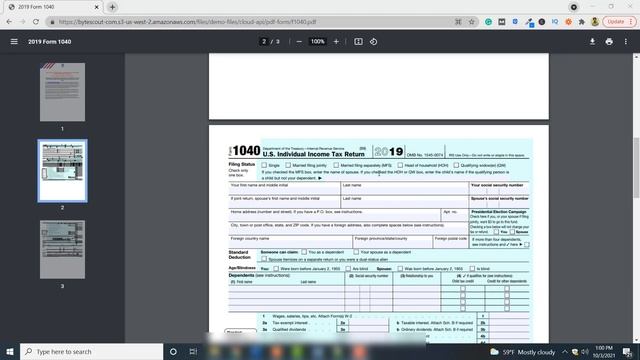
Task: Click the current page number field
Action: (264, 42)
